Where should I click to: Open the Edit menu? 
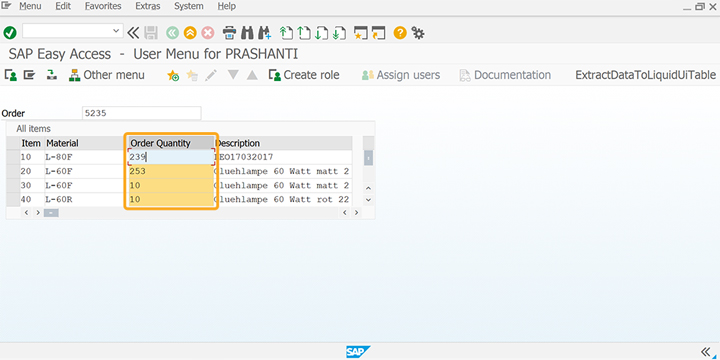click(x=63, y=6)
